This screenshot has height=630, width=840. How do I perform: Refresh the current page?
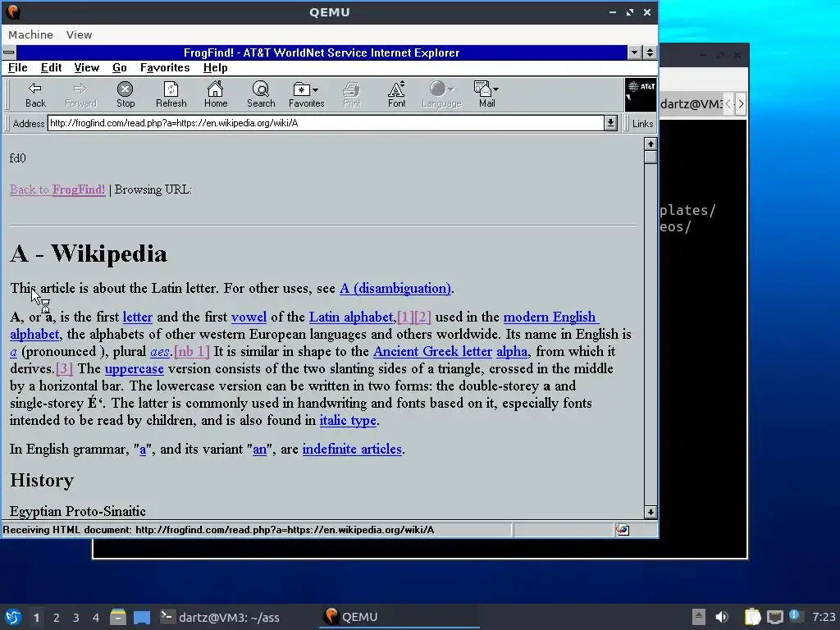click(x=171, y=95)
